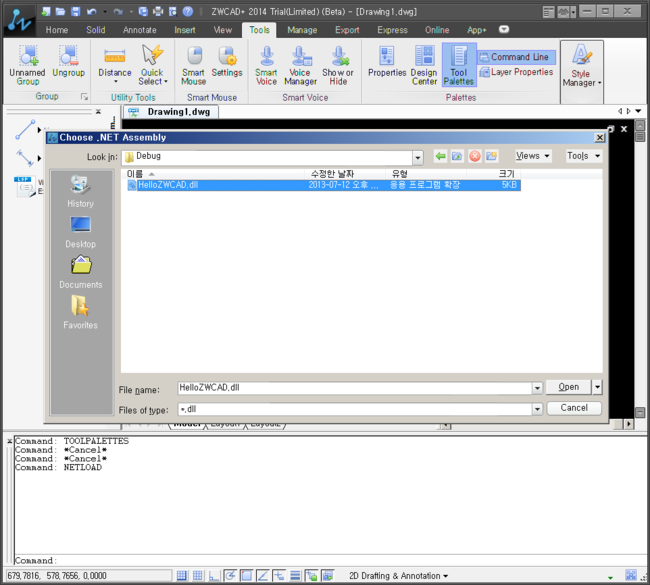Click the up one level folder icon
The width and height of the screenshot is (650, 585).
pos(457,156)
